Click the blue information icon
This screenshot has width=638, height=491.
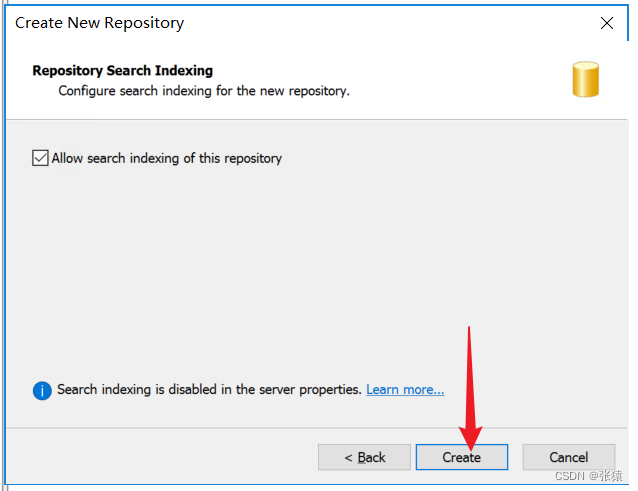point(42,390)
